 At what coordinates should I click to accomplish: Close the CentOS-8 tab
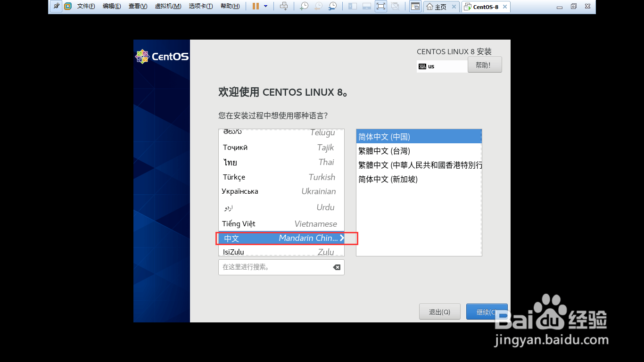(505, 7)
